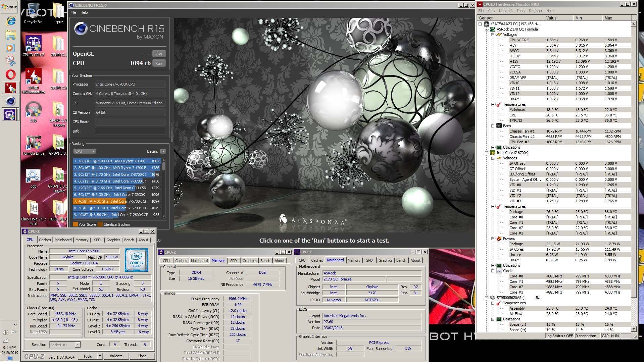Switch to Caches tab in left CPU-Z window
The height and width of the screenshot is (362, 644).
tap(45, 240)
